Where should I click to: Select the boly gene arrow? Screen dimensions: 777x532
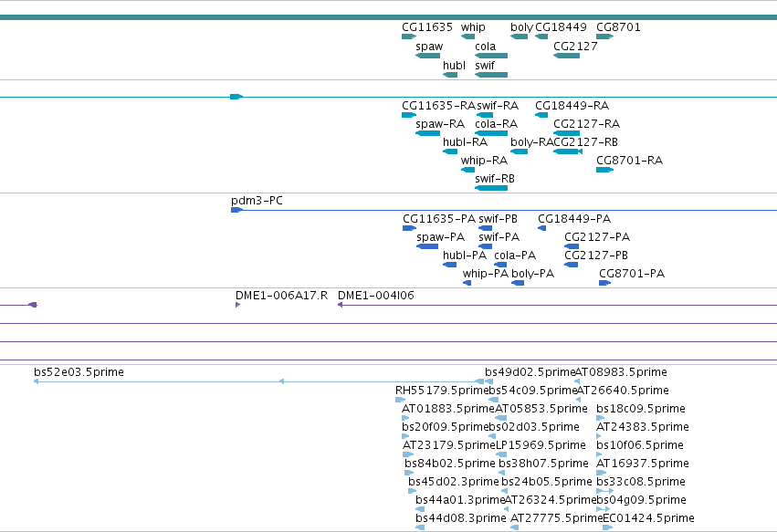coord(519,37)
